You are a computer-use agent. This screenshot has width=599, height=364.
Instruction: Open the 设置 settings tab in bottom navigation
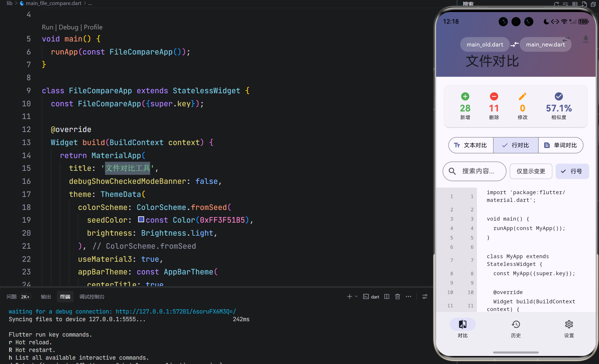569,328
